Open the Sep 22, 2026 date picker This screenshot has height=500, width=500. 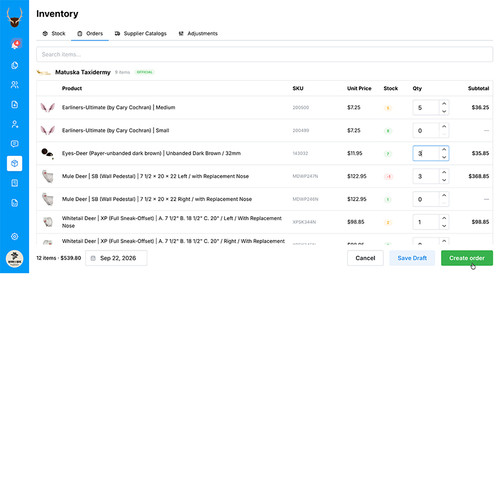point(116,258)
